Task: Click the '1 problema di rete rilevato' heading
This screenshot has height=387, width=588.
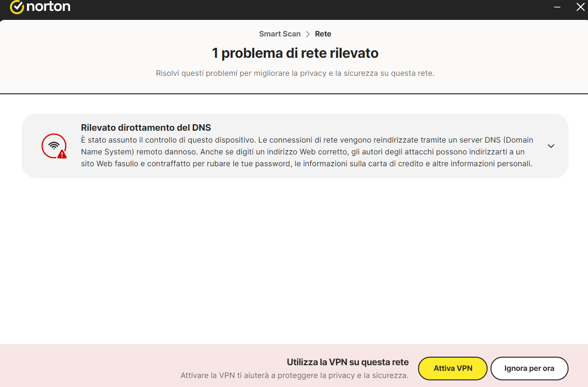Action: (295, 53)
